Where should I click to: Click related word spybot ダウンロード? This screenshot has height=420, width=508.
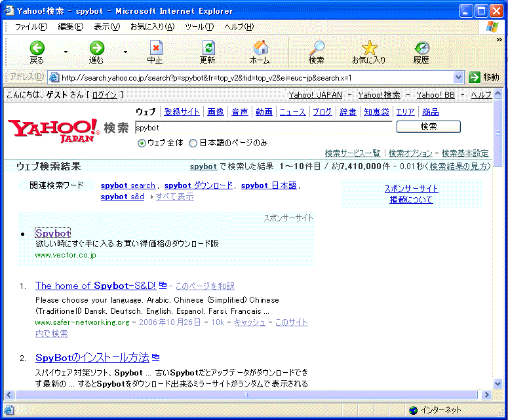pos(198,185)
